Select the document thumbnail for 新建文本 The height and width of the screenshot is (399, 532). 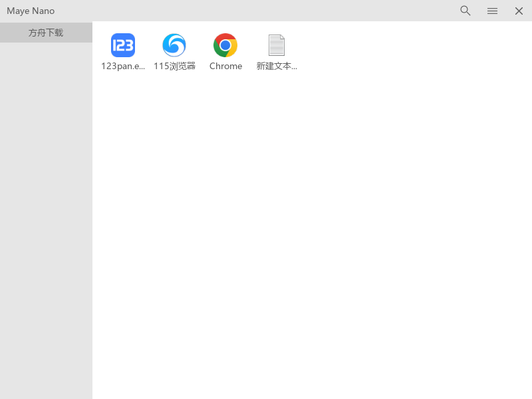click(277, 45)
